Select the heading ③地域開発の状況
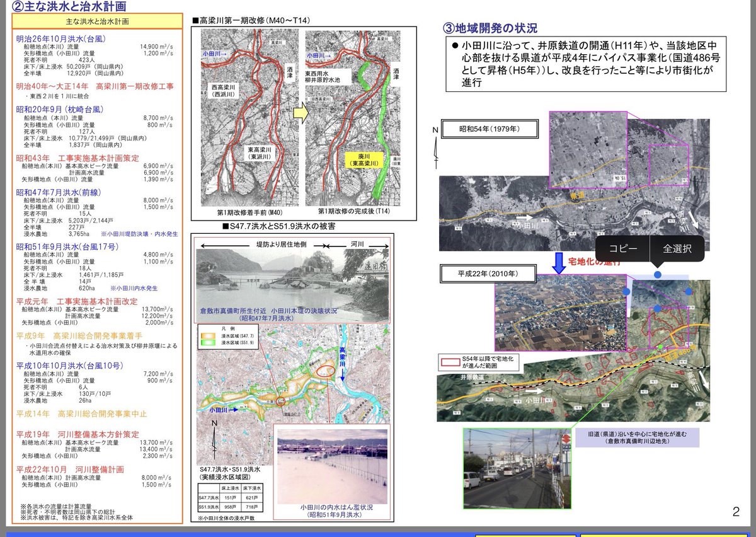The height and width of the screenshot is (537, 756). [x=491, y=28]
